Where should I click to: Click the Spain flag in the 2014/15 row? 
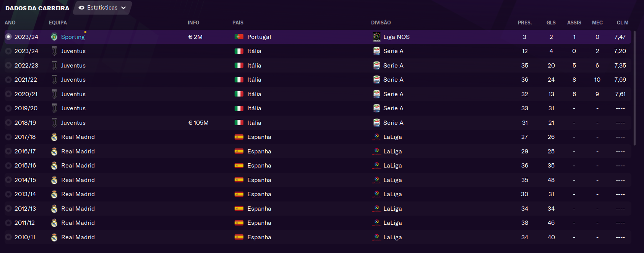click(239, 180)
